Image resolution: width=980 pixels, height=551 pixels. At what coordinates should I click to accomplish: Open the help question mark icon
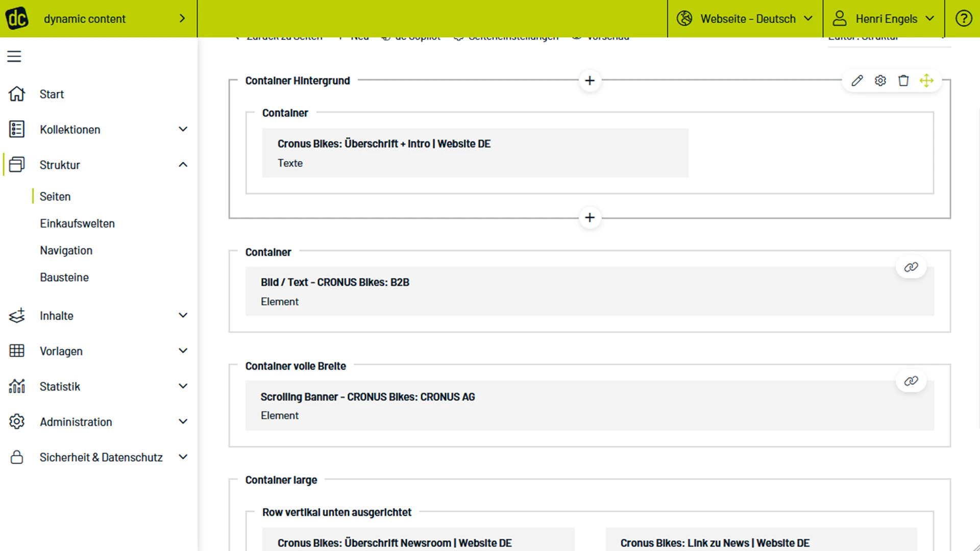963,18
